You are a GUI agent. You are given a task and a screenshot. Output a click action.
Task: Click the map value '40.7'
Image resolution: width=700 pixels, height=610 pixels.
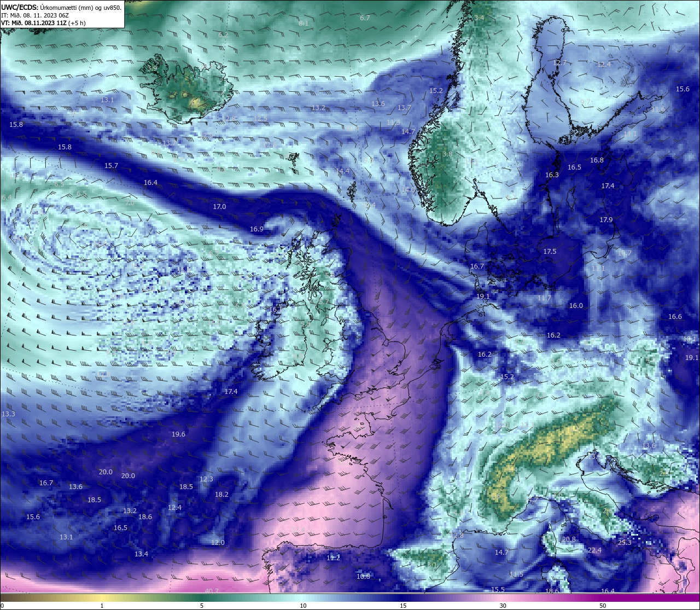212,591
